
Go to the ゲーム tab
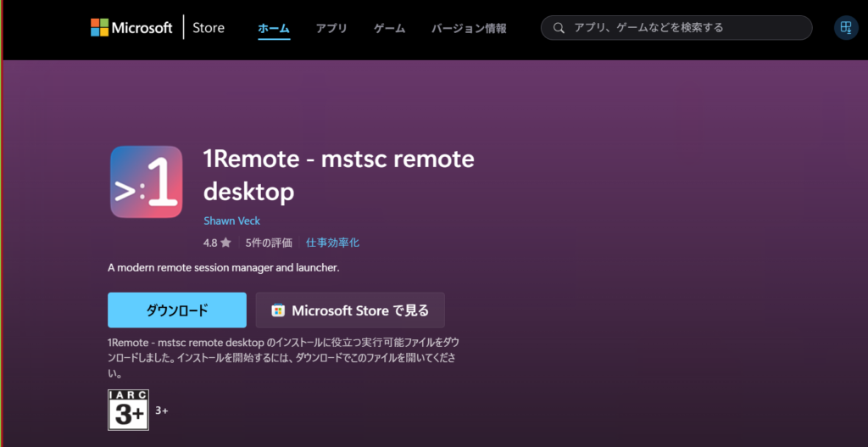pos(389,28)
